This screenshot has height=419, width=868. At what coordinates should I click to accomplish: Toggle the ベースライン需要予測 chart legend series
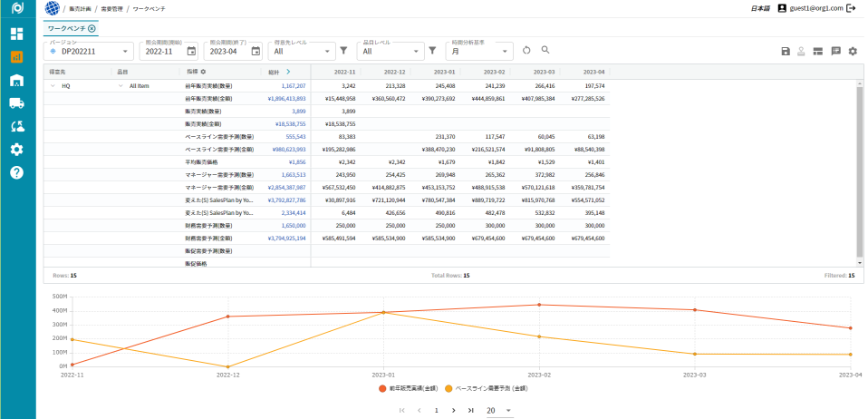[x=490, y=387]
